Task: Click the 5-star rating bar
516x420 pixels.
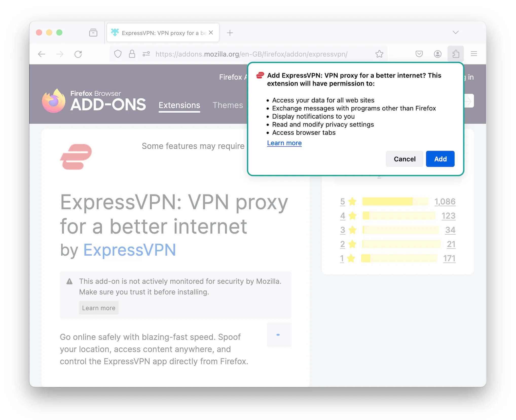Action: click(x=395, y=201)
